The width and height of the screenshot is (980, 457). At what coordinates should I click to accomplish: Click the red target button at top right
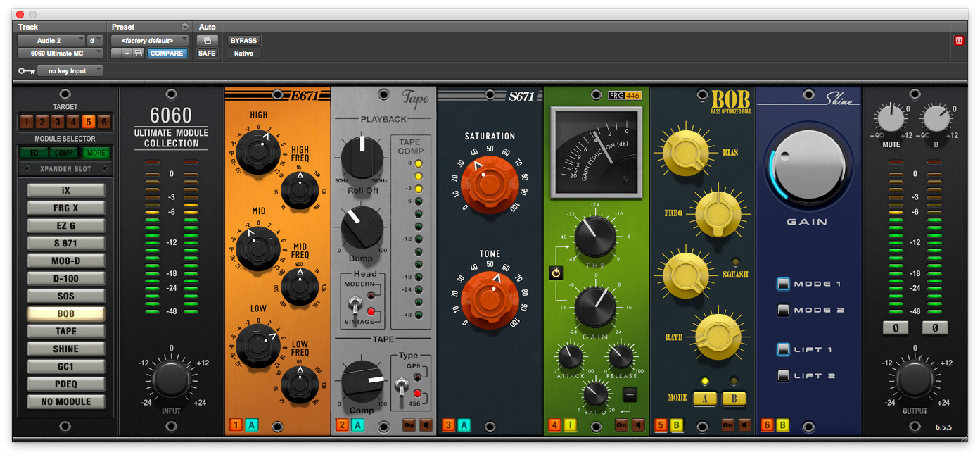(959, 41)
